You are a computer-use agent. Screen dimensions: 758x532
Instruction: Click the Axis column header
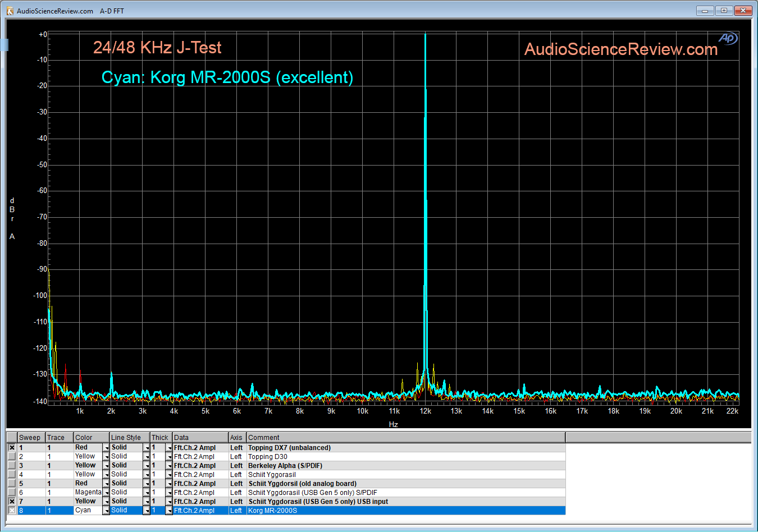(x=238, y=438)
